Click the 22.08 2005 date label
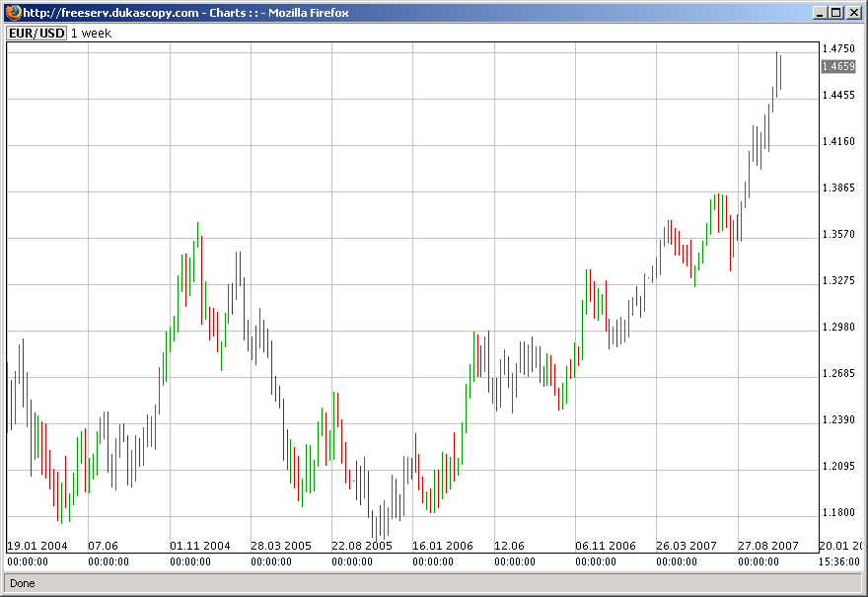 [362, 546]
